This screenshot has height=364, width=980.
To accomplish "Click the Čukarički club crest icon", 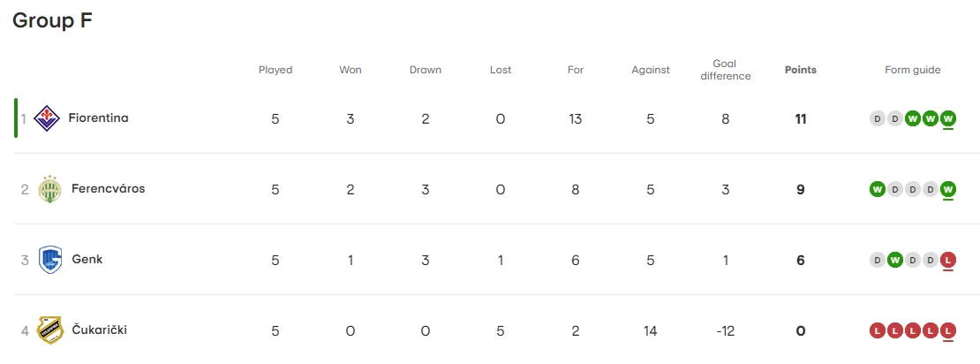I will pos(50,330).
